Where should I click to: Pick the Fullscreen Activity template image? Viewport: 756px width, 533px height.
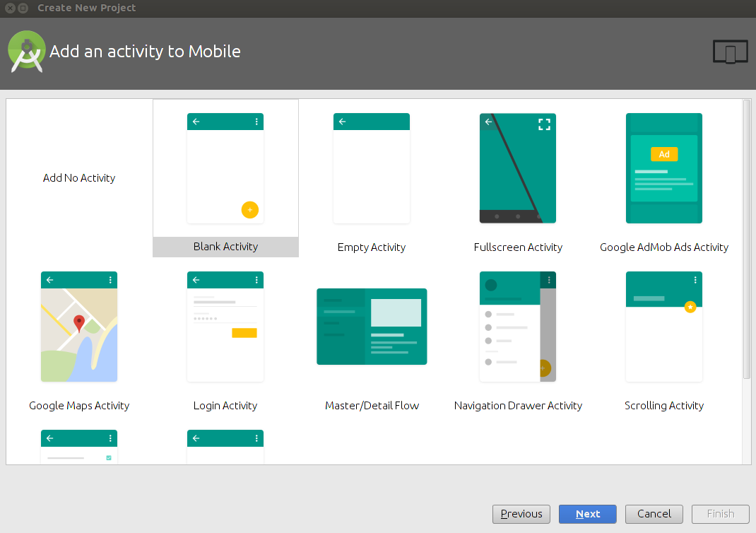tap(518, 168)
